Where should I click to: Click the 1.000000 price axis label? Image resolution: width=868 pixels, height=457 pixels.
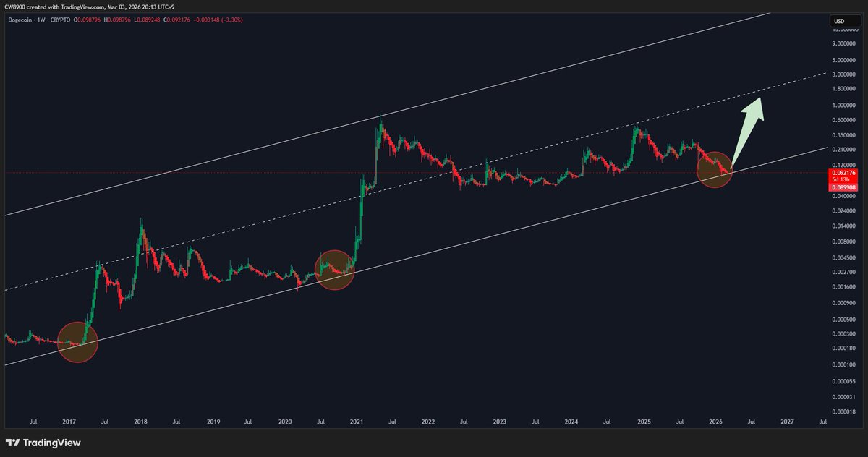pyautogui.click(x=843, y=105)
